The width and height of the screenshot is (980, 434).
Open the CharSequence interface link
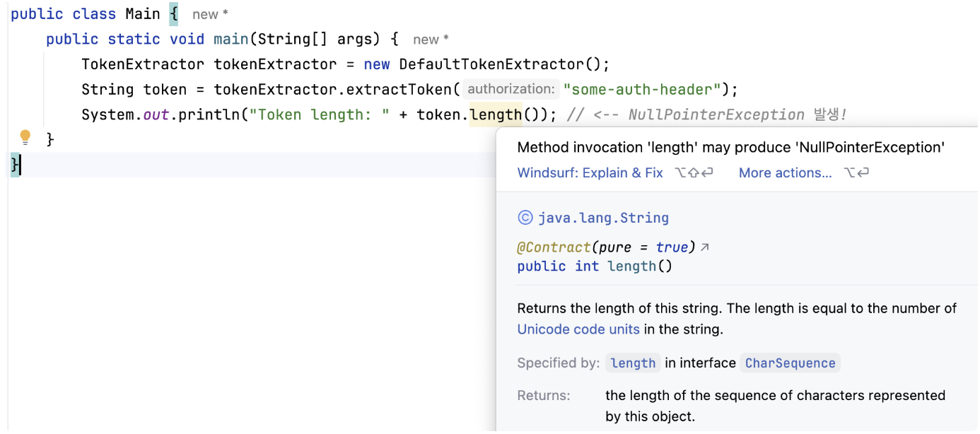[790, 363]
